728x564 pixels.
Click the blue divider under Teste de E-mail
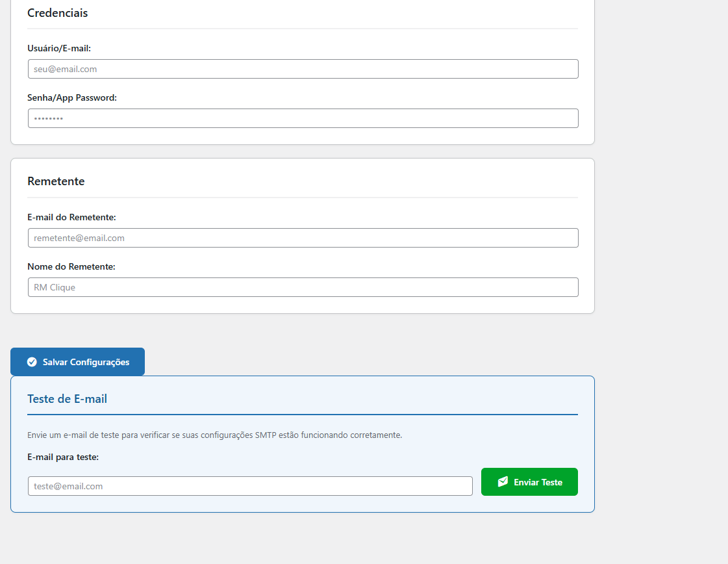coord(303,414)
